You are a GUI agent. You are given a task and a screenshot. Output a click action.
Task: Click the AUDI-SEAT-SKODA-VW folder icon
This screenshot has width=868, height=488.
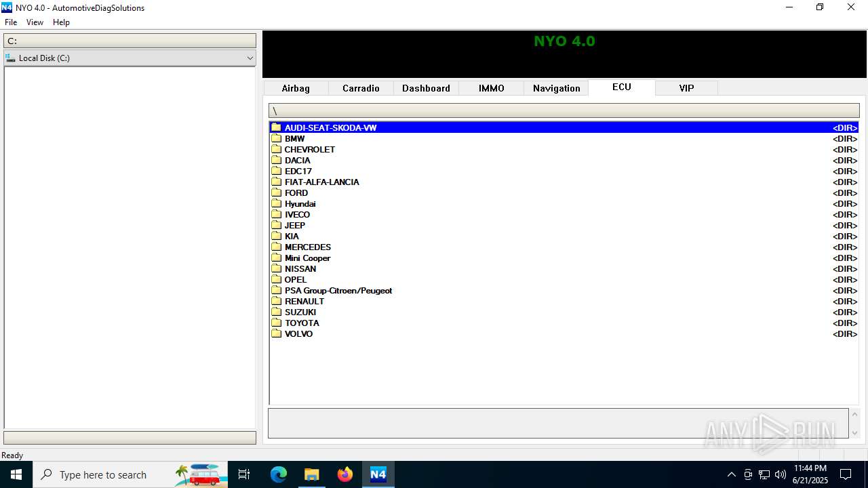pos(276,127)
